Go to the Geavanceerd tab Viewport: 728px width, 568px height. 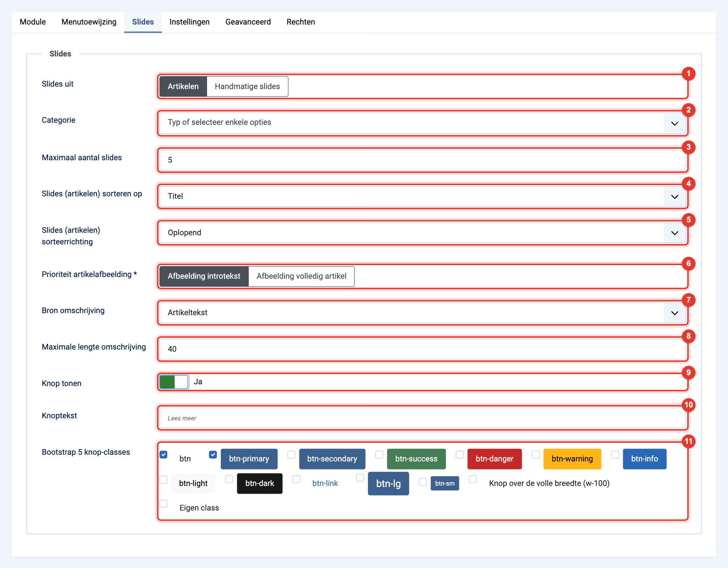coord(248,22)
